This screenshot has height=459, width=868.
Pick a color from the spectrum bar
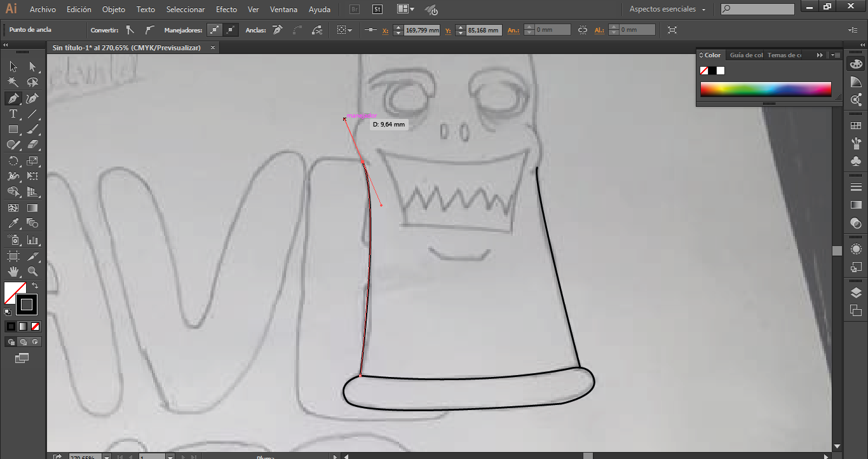[766, 89]
